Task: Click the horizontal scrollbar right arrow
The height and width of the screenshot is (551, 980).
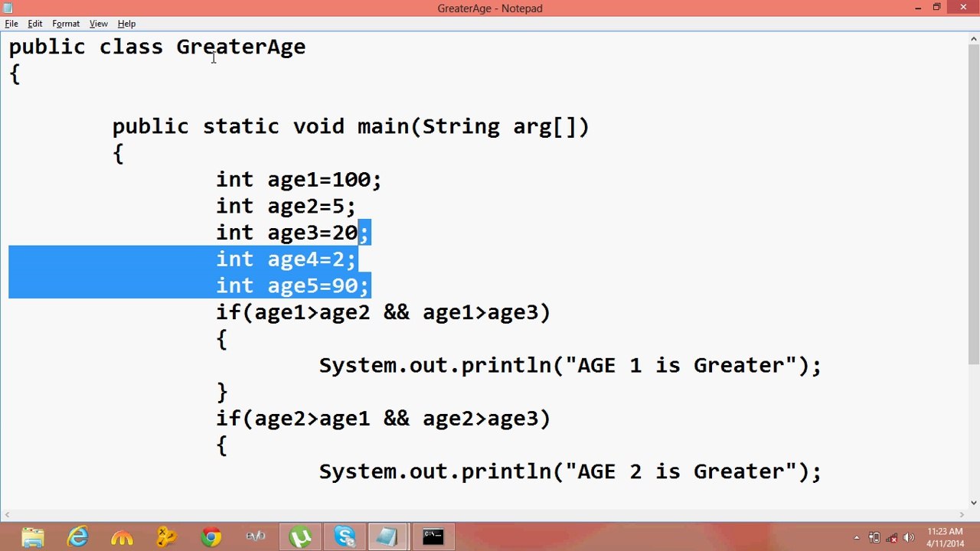Action: 962,515
